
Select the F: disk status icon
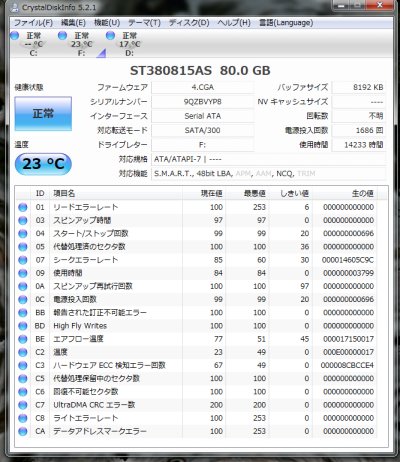click(x=62, y=35)
